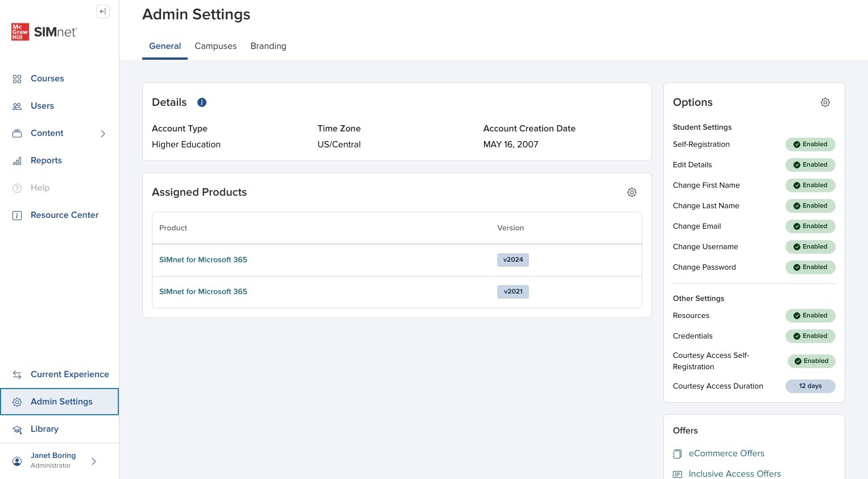Click Change Username Enabled badge
Image resolution: width=868 pixels, height=479 pixels.
pyautogui.click(x=811, y=247)
